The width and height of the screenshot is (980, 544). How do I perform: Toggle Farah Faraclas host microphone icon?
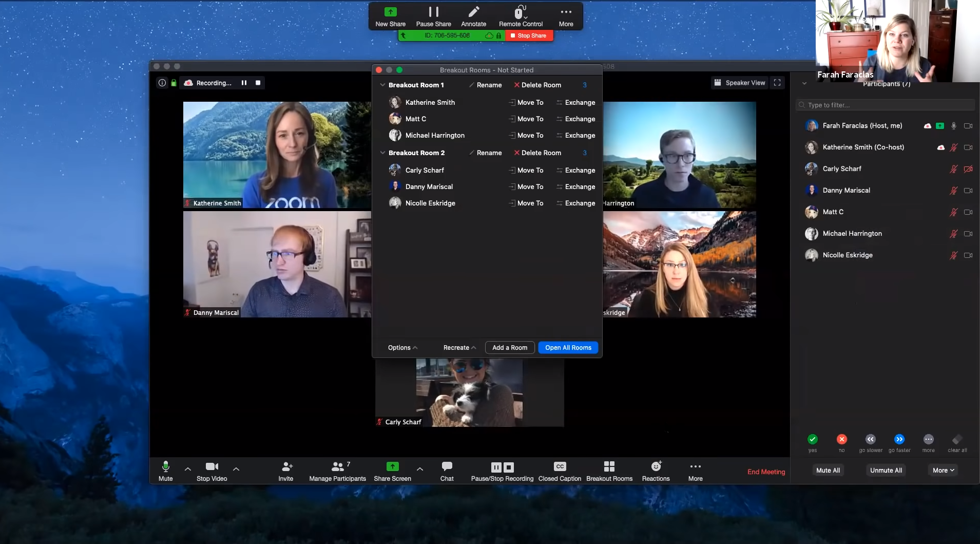click(954, 126)
